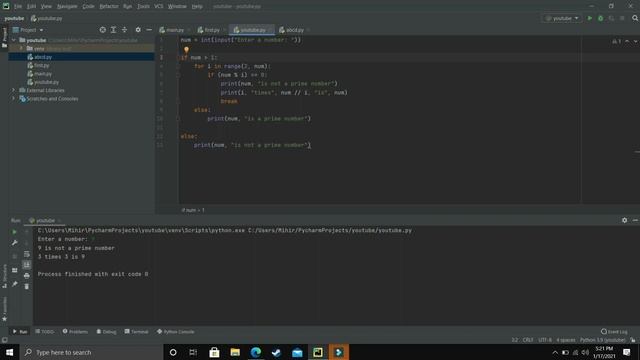
Task: Start debugging with the green bug icon
Action: tap(600, 18)
